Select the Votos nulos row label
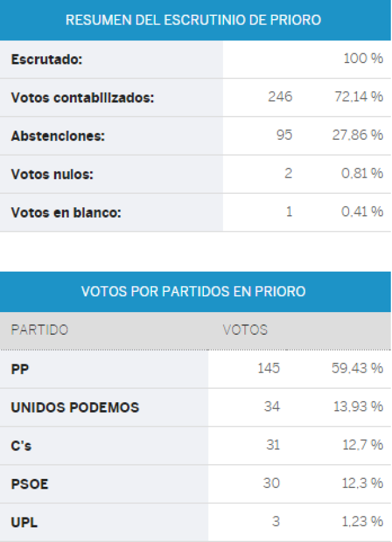Viewport: 392px width, 542px height. (52, 175)
